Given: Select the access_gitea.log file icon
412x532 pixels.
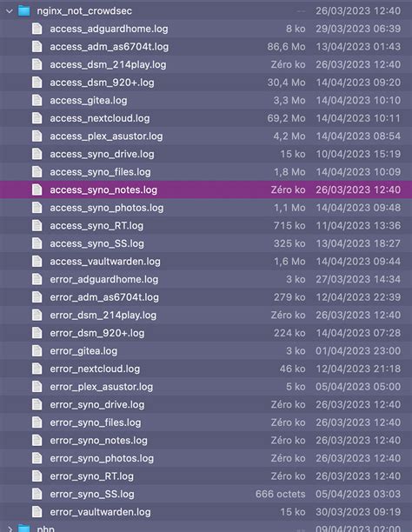Looking at the screenshot, I should [x=37, y=101].
